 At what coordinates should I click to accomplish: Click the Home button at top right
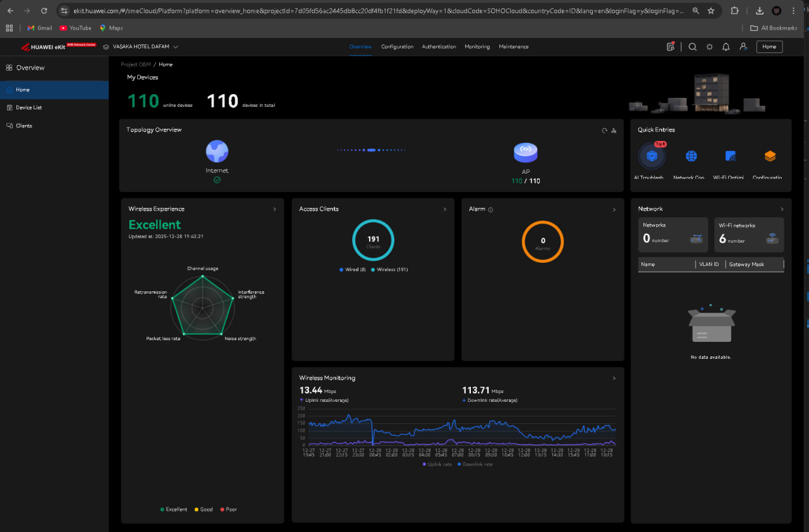[769, 47]
